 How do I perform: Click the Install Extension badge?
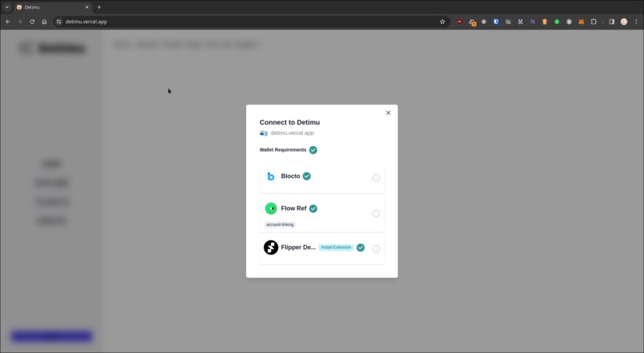coord(336,248)
